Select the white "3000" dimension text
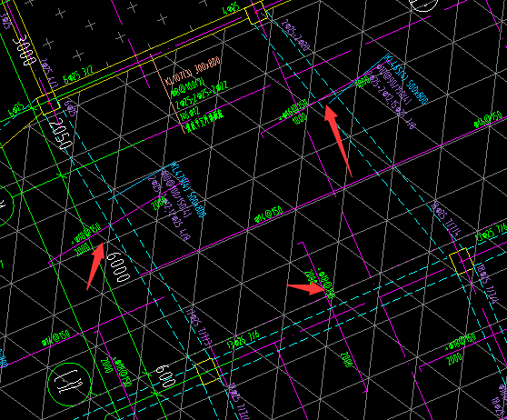Image resolution: width=507 pixels, height=420 pixels. 24,50
